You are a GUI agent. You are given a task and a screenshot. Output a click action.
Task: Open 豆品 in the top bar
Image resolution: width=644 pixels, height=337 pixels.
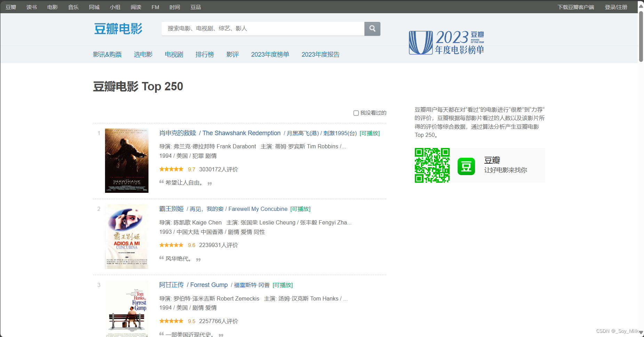pyautogui.click(x=196, y=7)
